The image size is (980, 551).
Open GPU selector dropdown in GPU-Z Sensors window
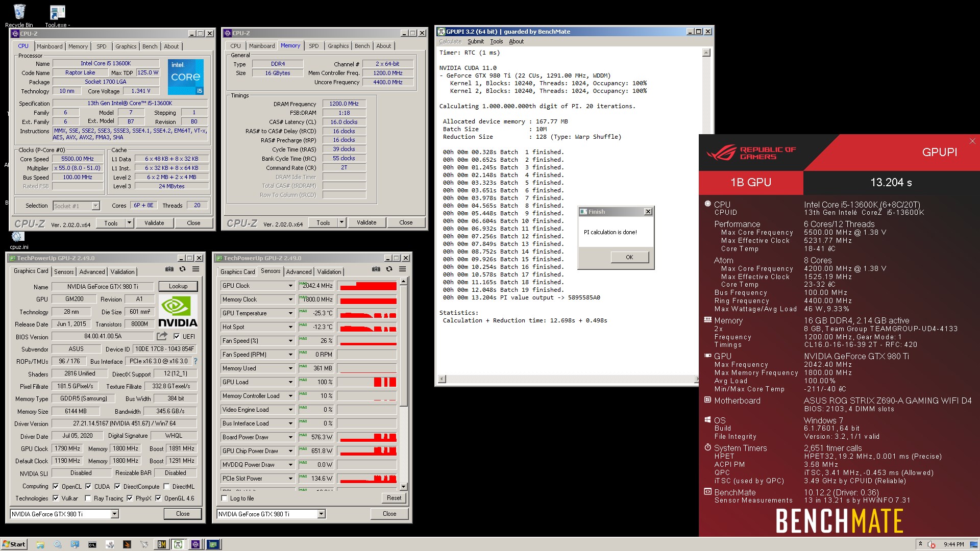(321, 514)
